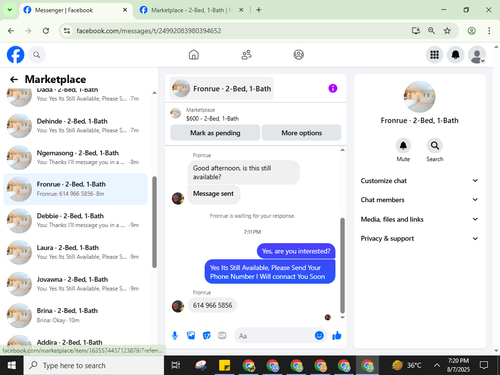
Task: View site information icon in address bar
Action: point(67,31)
